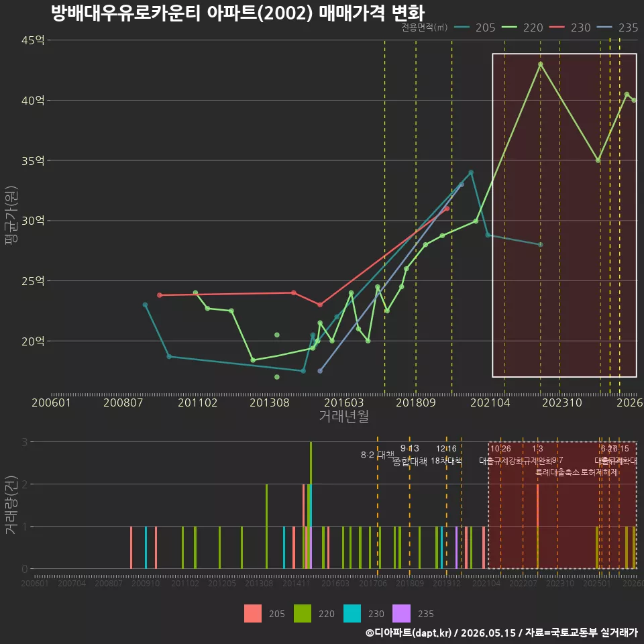Image resolution: width=644 pixels, height=644 pixels.
Task: Click 201102 on the price chart x-axis
Action: 197,402
